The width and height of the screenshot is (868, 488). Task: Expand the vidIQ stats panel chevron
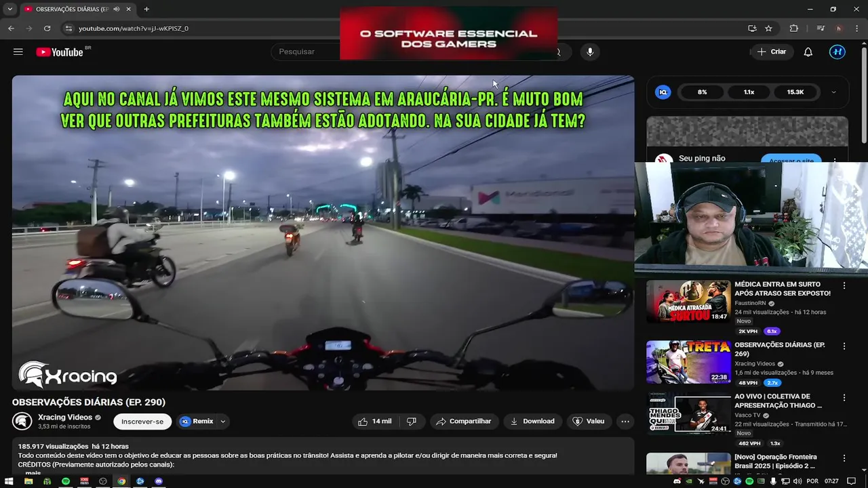click(x=833, y=92)
